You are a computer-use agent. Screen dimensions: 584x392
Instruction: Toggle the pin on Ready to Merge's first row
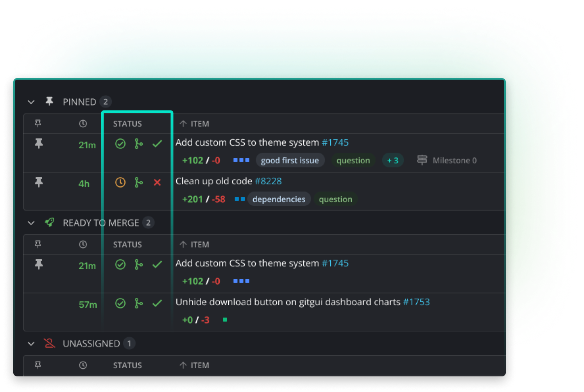tap(39, 264)
